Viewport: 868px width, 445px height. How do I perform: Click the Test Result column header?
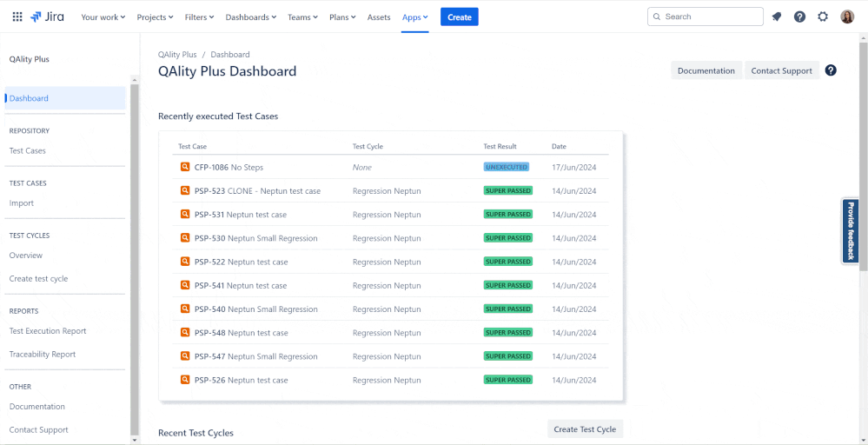500,146
